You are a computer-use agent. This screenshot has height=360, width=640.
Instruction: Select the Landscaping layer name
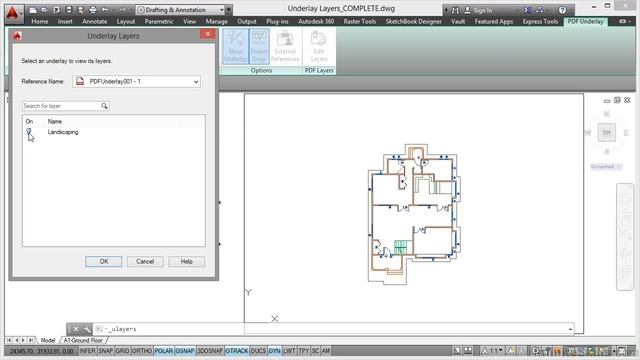click(x=63, y=132)
